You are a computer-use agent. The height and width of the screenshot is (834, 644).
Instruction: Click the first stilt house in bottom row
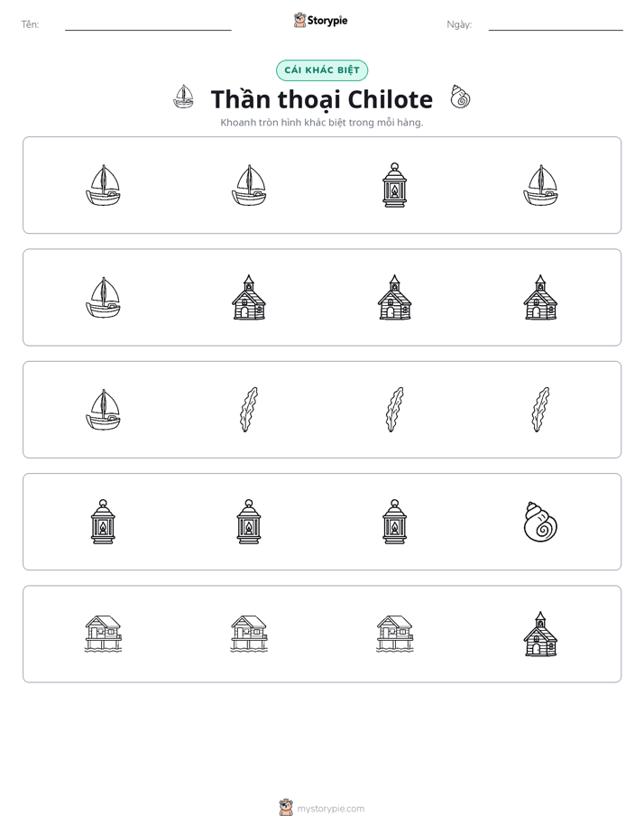click(x=103, y=634)
